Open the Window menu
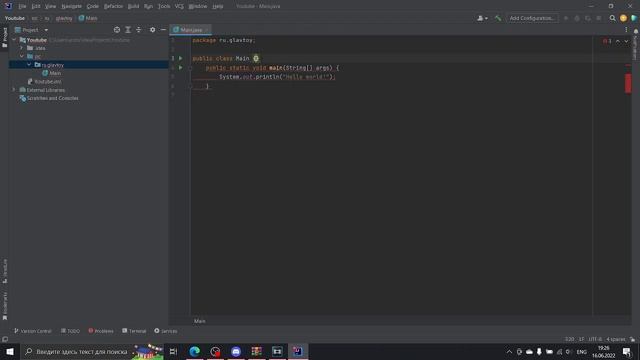This screenshot has width=640, height=360. [x=198, y=6]
